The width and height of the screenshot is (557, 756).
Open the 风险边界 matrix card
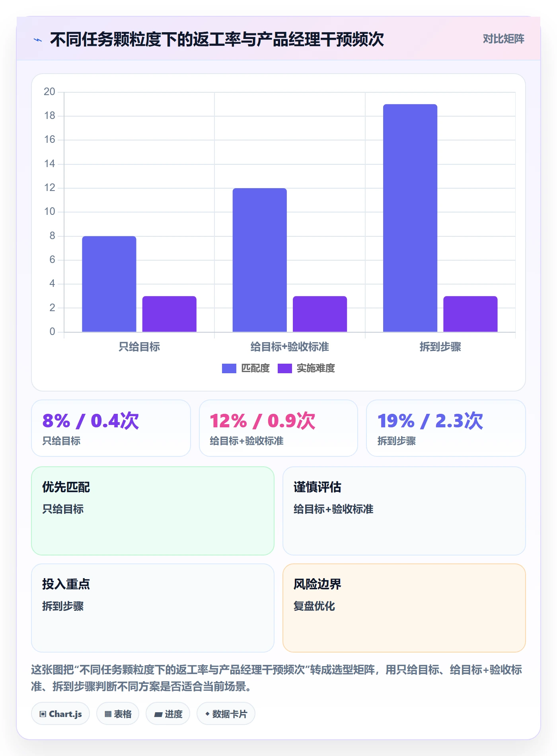404,608
